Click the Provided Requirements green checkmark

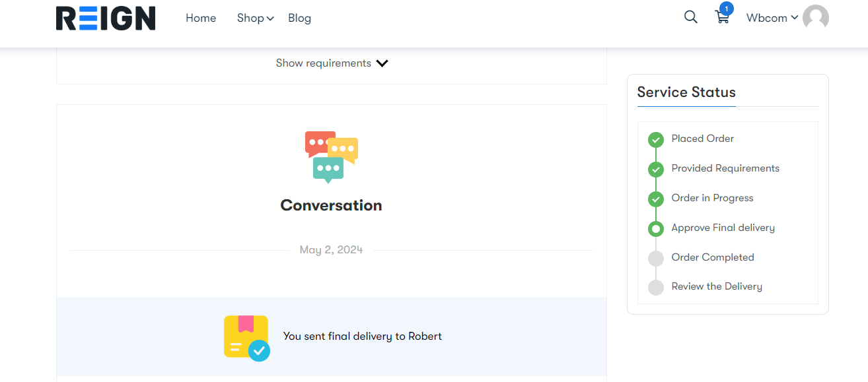pyautogui.click(x=655, y=169)
